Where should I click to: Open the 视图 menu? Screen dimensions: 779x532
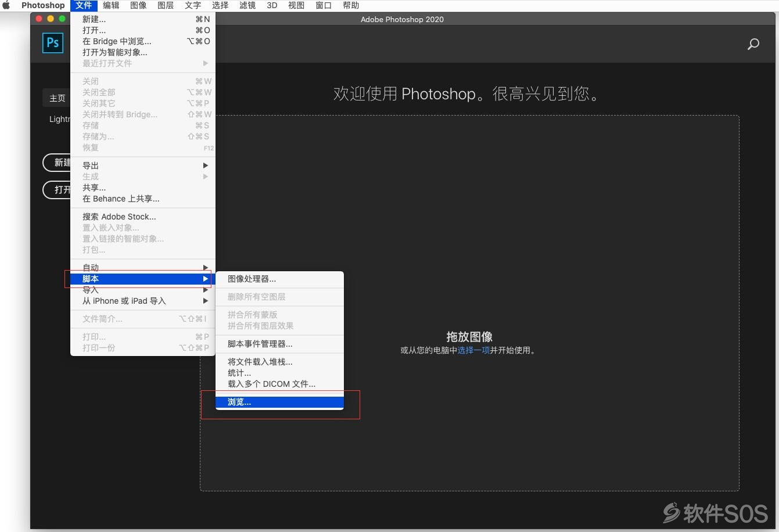pyautogui.click(x=296, y=5)
